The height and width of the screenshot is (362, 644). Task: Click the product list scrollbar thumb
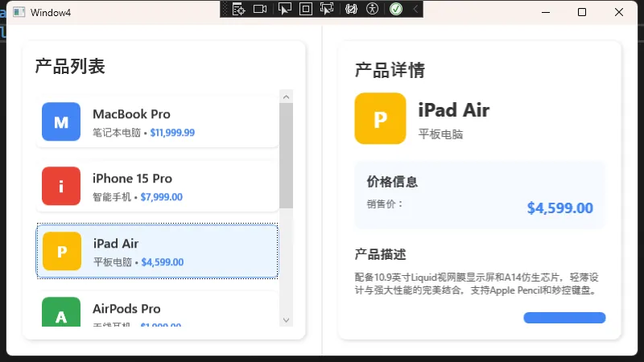(x=286, y=154)
